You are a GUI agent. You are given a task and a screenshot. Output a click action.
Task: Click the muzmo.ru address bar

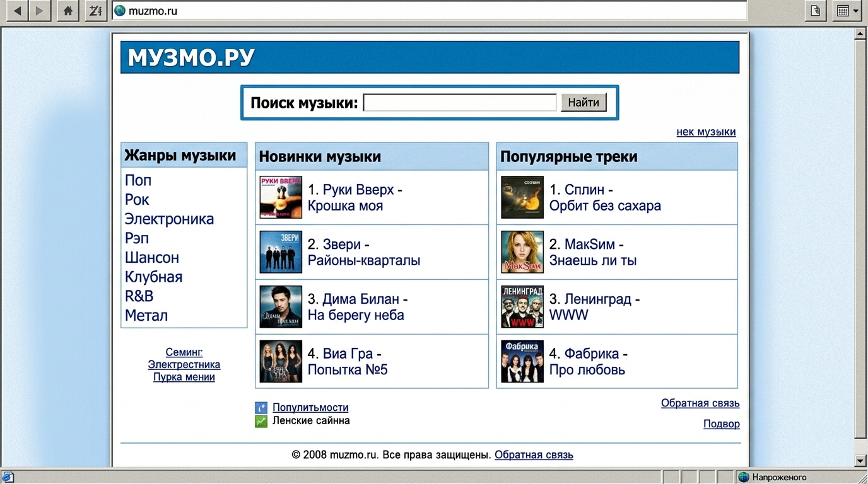[x=430, y=11]
